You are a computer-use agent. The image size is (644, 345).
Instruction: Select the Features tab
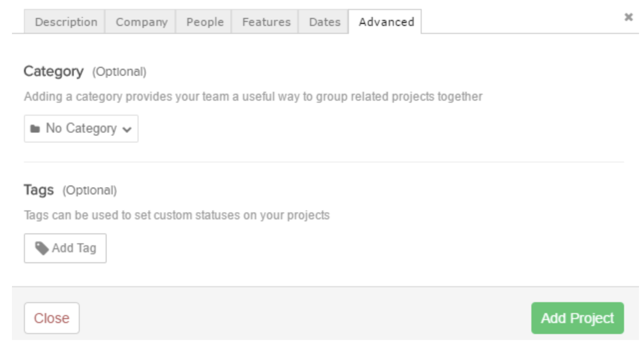pyautogui.click(x=265, y=22)
